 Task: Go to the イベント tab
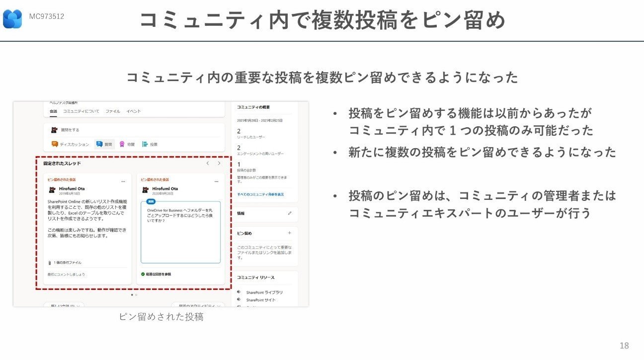(x=134, y=111)
